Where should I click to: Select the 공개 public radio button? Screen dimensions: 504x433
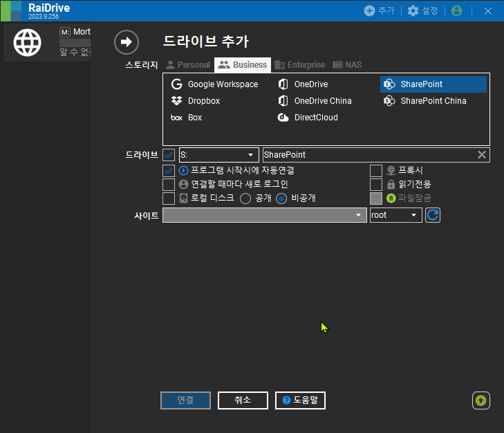point(245,199)
